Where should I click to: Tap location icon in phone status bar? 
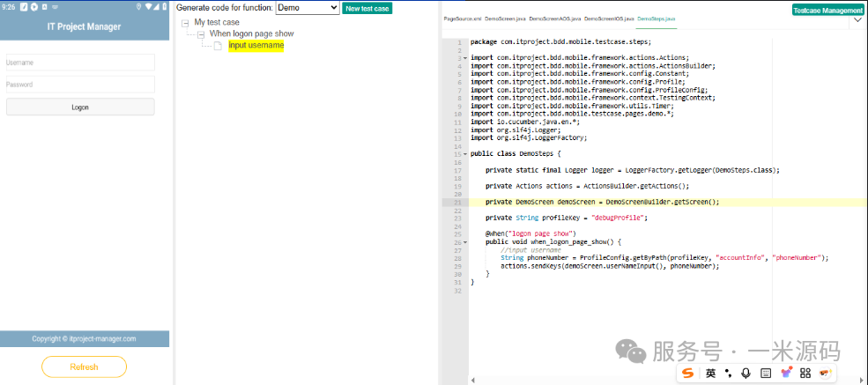pyautogui.click(x=138, y=7)
